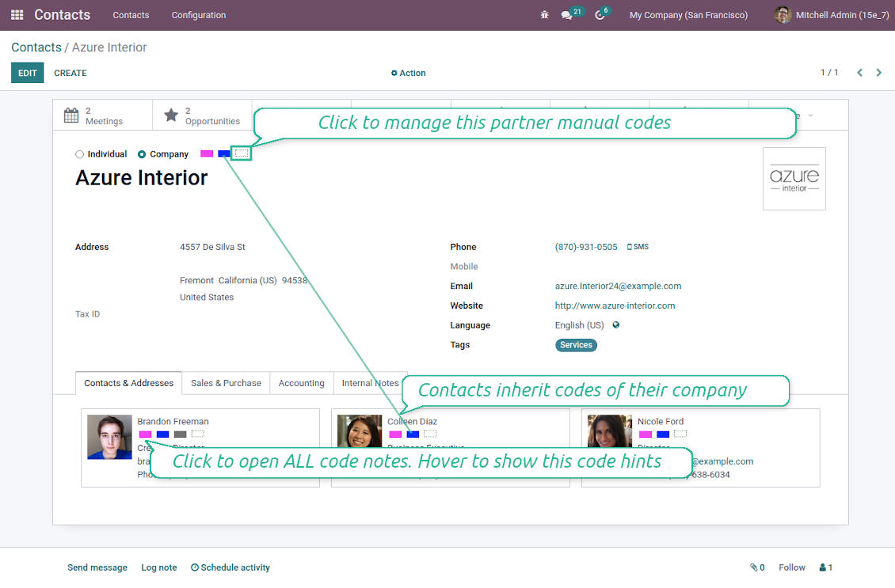Click Nicole Ford magenta code swatch

(646, 434)
